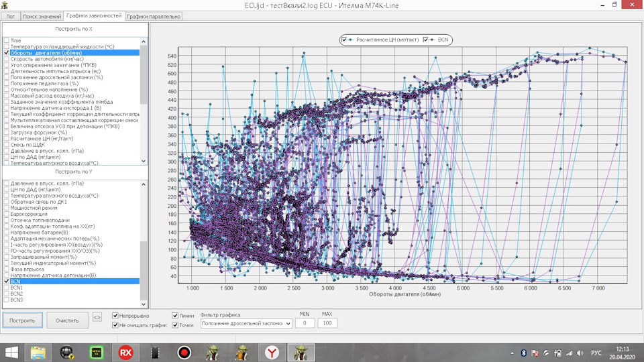Open the "Графики параллельно" tab
The image size is (644, 362).
[x=153, y=15]
